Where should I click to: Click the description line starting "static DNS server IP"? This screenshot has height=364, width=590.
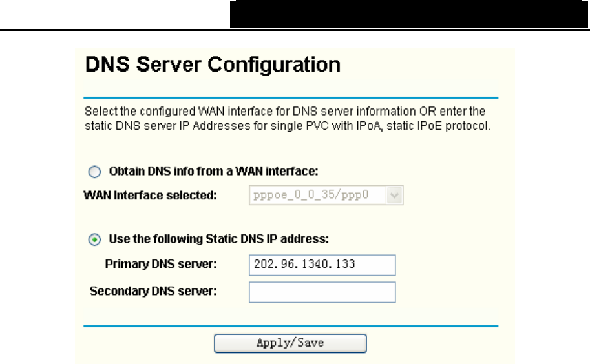(x=288, y=126)
